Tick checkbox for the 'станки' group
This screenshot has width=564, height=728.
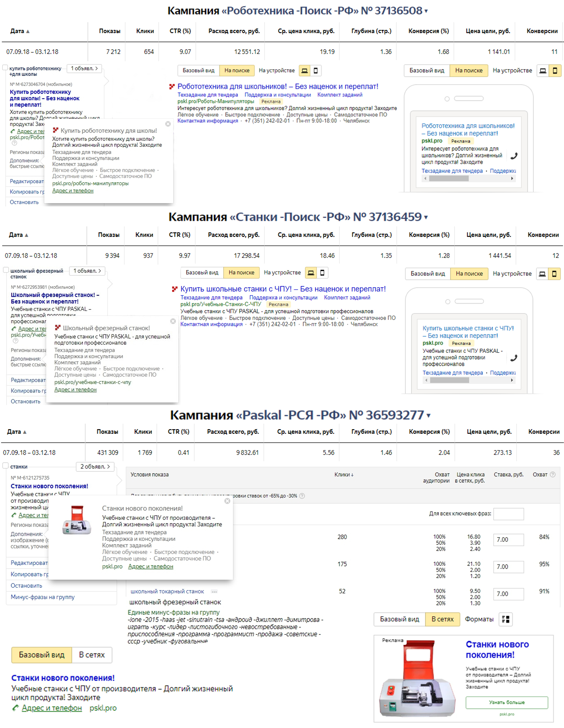(5, 466)
